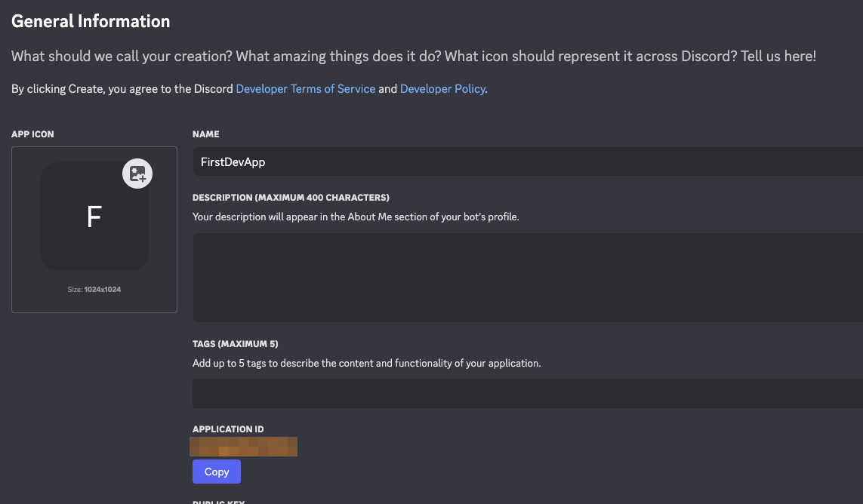
Task: Click the Description maximum 400 characters label
Action: [x=291, y=198]
